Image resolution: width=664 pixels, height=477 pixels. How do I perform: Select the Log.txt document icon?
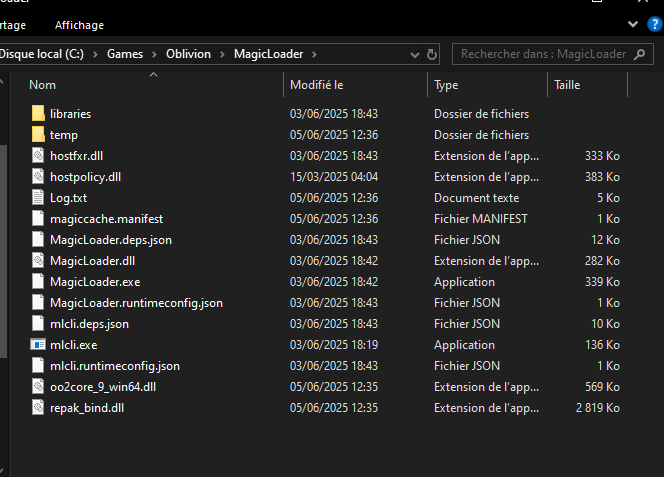38,198
